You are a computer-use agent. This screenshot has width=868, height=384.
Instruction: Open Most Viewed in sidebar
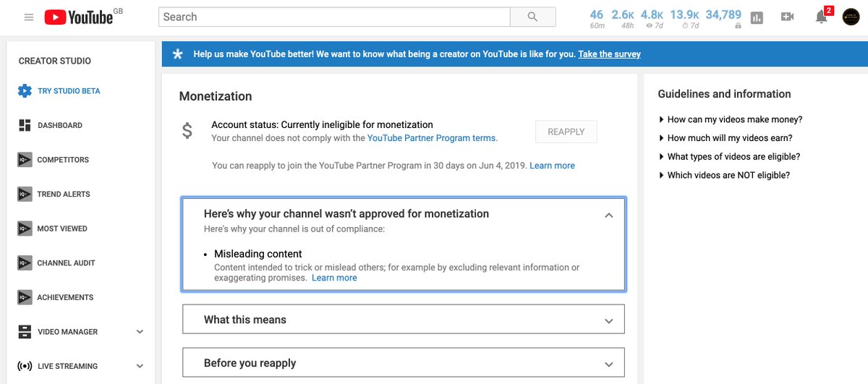tap(62, 229)
